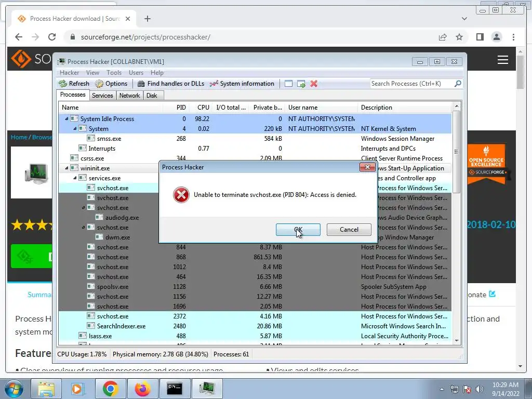Viewport: 532px width, 399px height.
Task: Open the Tools menu
Action: (x=114, y=73)
